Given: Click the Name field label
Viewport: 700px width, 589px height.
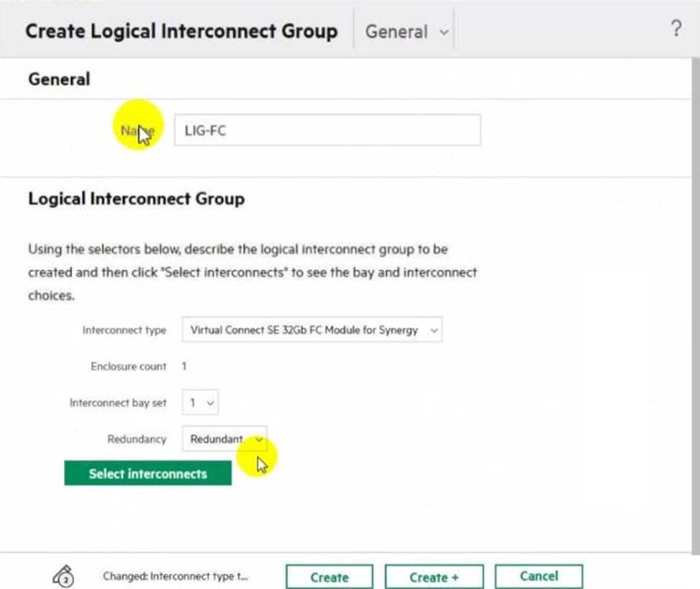Looking at the screenshot, I should (137, 131).
